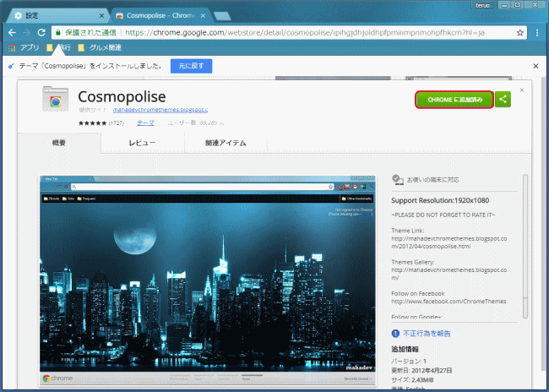The image size is (549, 392).
Task: Switch to the 設定 browser tab
Action: tap(57, 15)
